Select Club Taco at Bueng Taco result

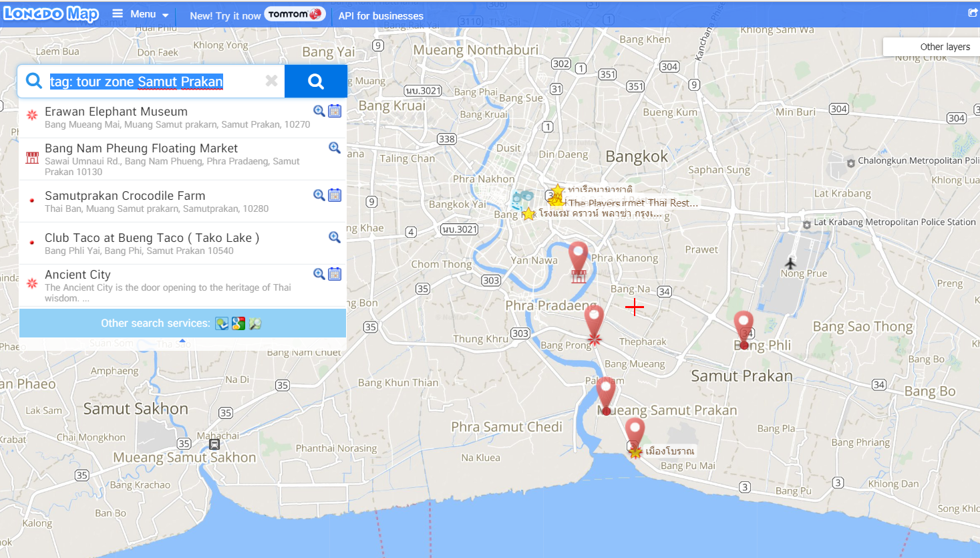(x=182, y=243)
